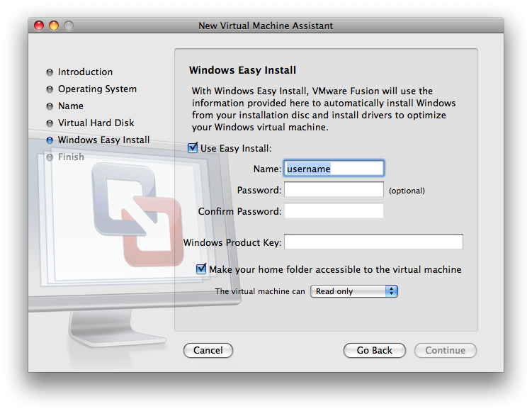Click the Continue button
The image size is (532, 411).
point(445,350)
